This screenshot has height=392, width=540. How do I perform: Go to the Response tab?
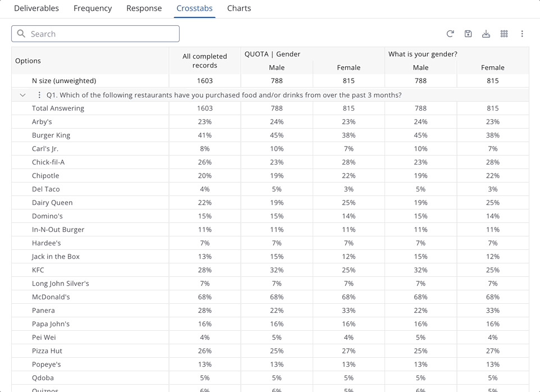(144, 8)
